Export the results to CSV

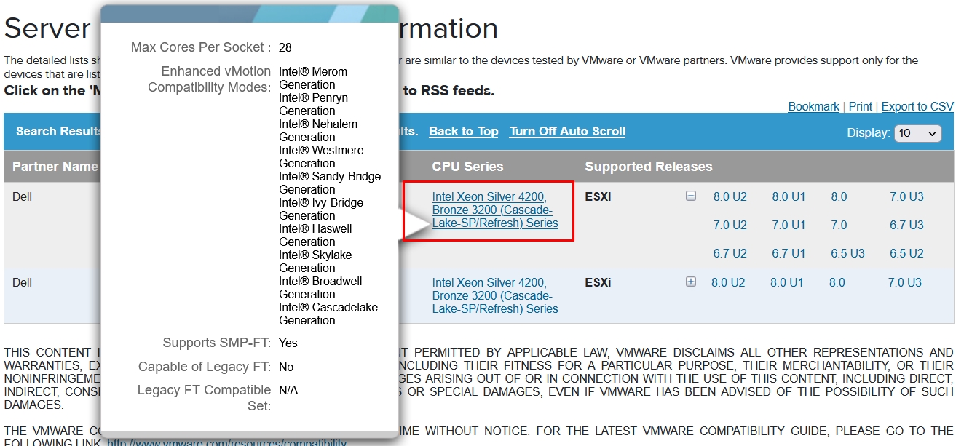pos(917,106)
